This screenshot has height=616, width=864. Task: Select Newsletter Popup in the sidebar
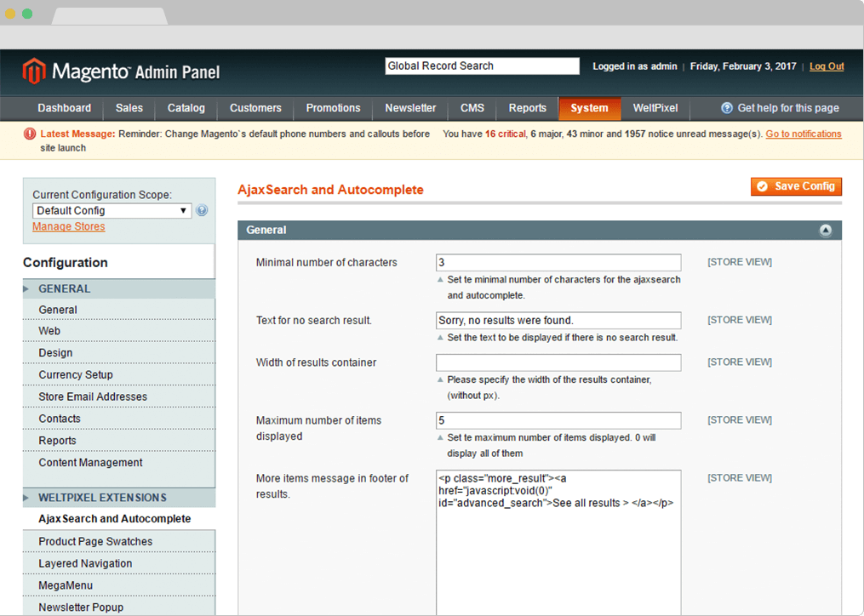[x=119, y=607]
